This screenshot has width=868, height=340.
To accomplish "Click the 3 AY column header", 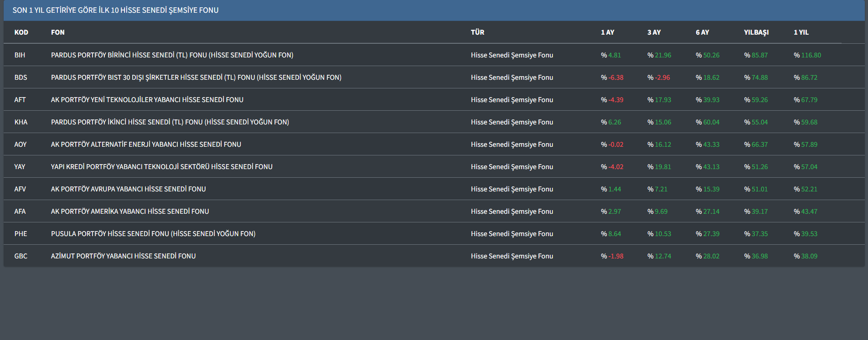I will click(x=654, y=32).
